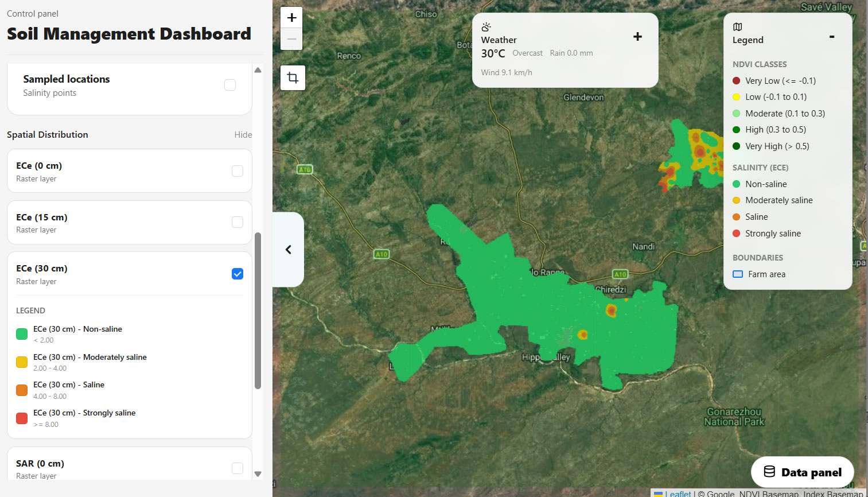Enable the Sampled locations checkbox
The height and width of the screenshot is (497, 868).
coord(230,85)
